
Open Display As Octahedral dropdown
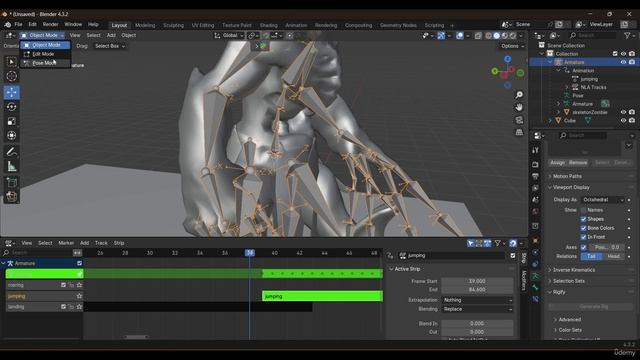[602, 200]
